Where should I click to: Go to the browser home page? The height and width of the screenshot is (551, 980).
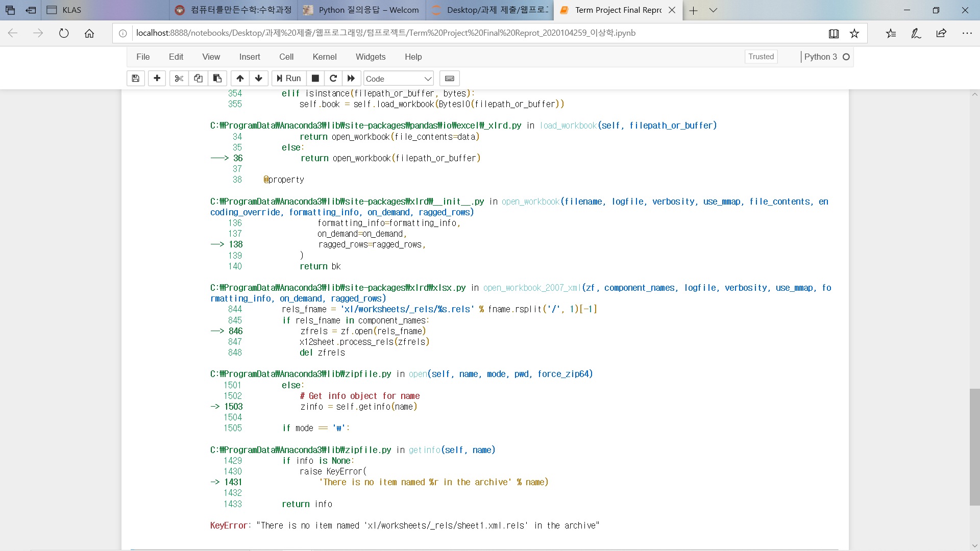coord(89,33)
